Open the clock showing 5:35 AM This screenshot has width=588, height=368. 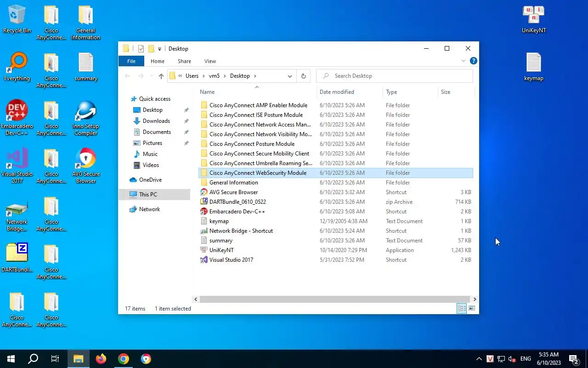[548, 359]
